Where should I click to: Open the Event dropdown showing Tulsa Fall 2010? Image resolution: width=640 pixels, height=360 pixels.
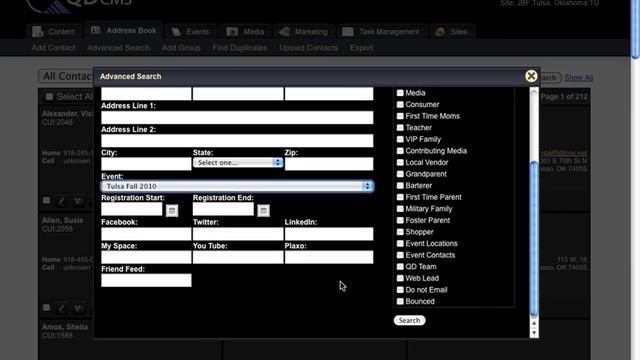point(237,186)
